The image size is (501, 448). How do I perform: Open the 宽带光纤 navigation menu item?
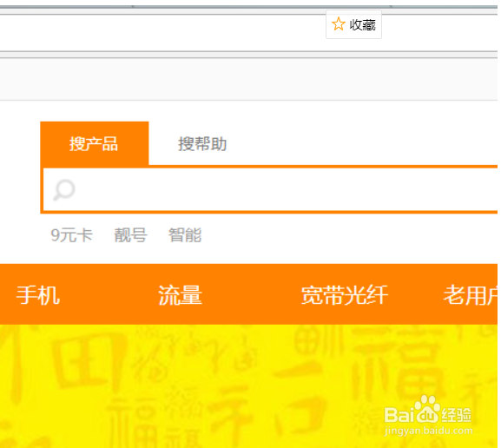pyautogui.click(x=345, y=295)
